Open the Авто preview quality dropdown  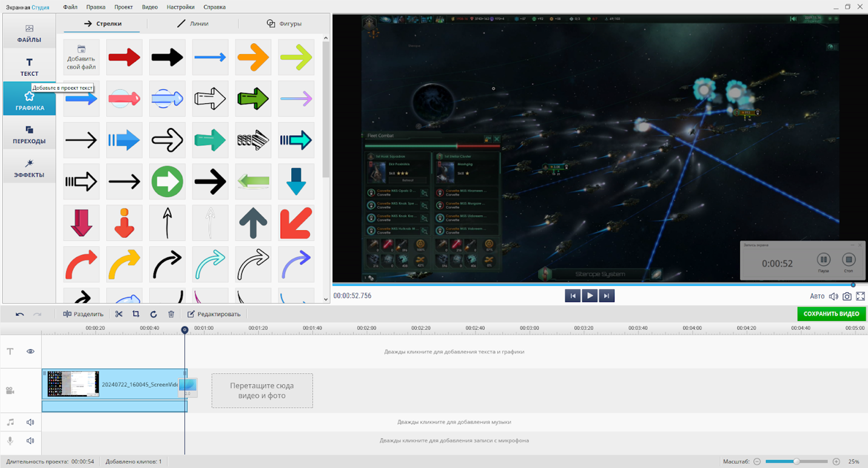click(x=817, y=296)
